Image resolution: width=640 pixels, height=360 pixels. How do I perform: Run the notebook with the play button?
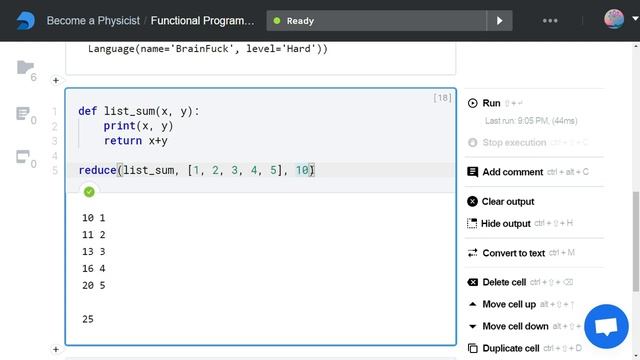[500, 21]
